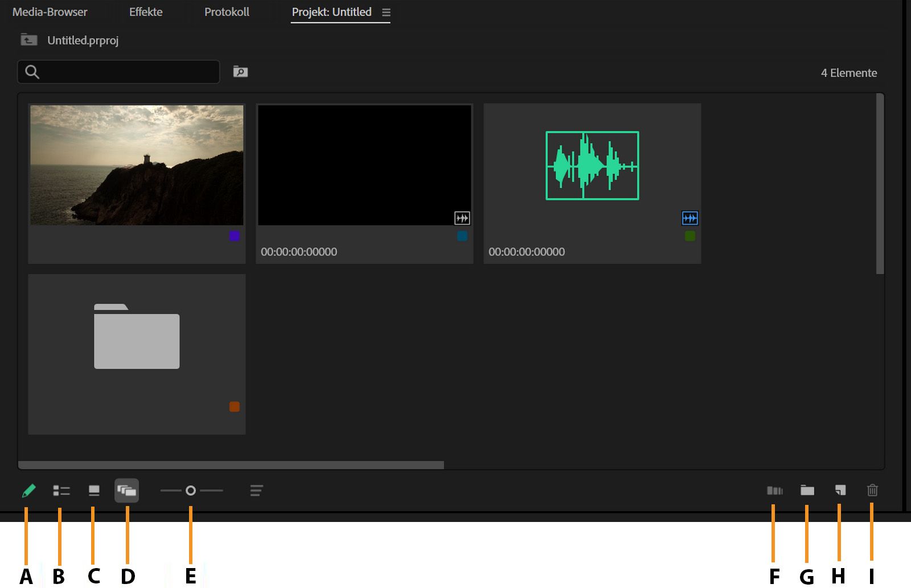The height and width of the screenshot is (588, 911).
Task: Click the magnifier icon in the search field
Action: click(32, 72)
